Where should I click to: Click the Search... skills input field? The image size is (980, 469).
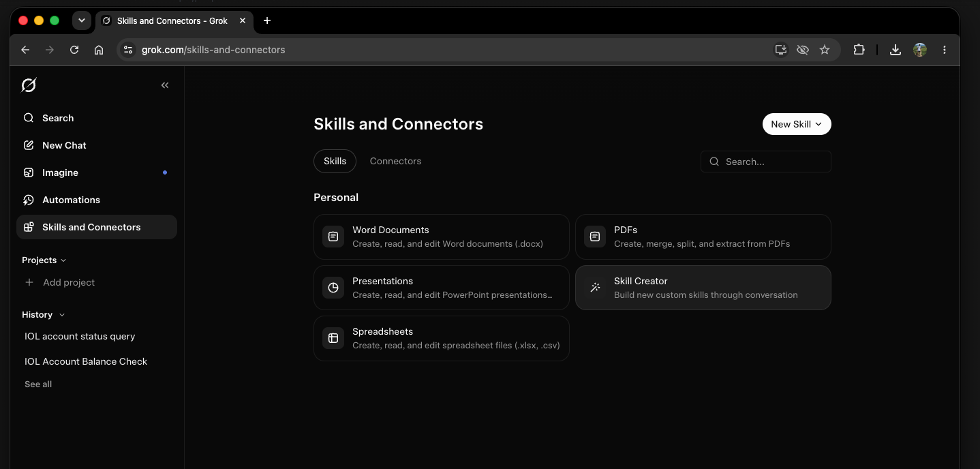pyautogui.click(x=766, y=162)
